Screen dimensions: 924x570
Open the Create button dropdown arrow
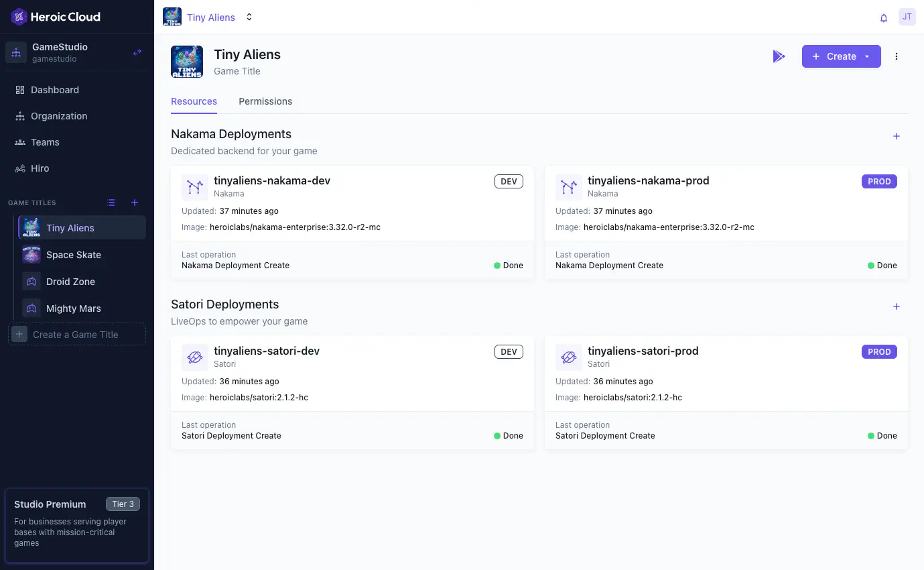tap(868, 56)
